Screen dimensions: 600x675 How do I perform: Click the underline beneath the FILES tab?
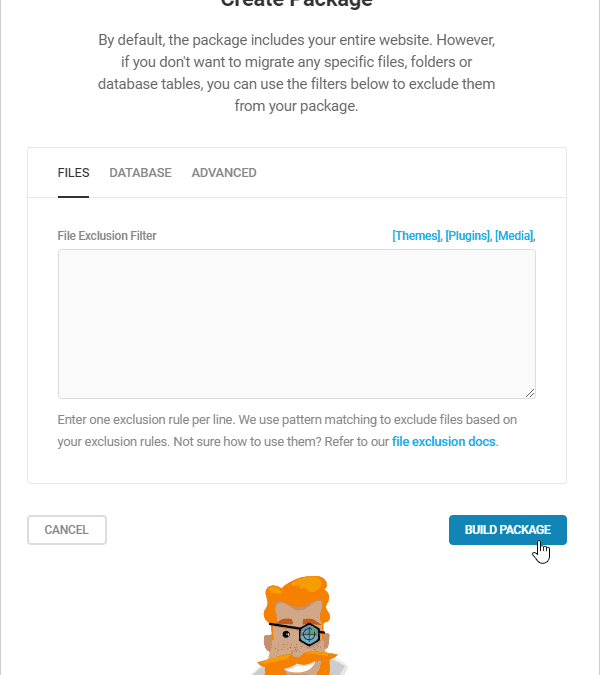click(74, 197)
